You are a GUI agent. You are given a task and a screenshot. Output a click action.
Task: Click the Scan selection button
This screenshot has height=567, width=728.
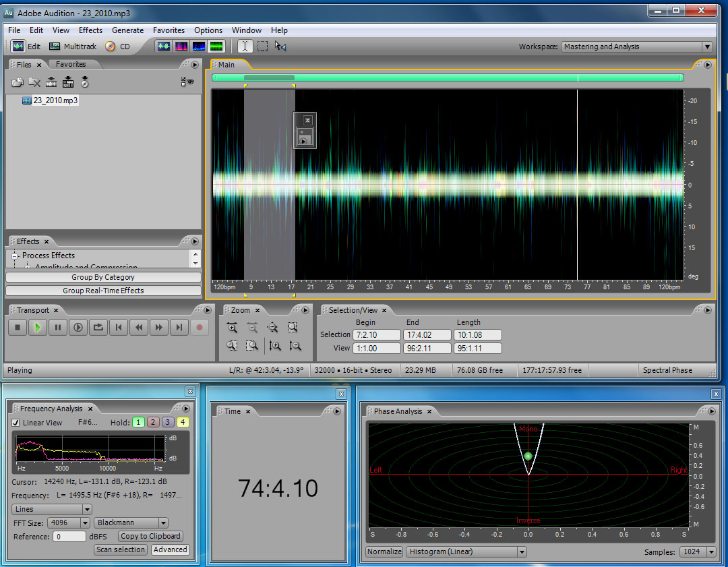121,549
